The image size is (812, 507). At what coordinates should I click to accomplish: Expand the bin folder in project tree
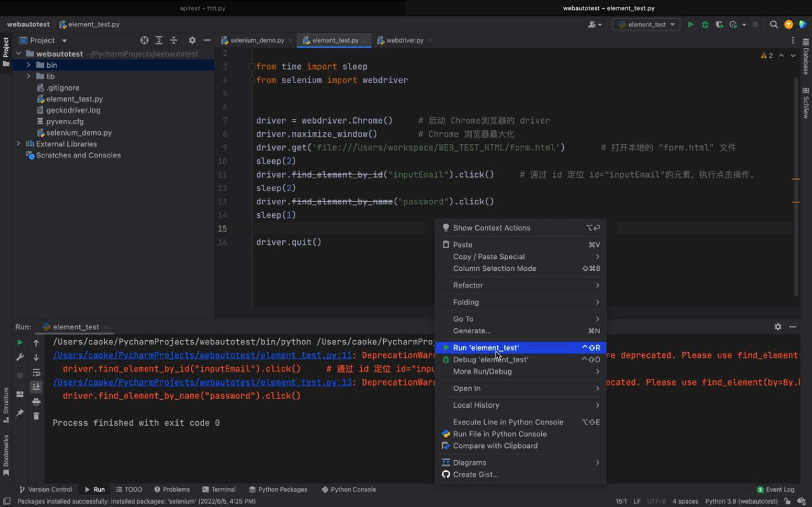pos(29,65)
